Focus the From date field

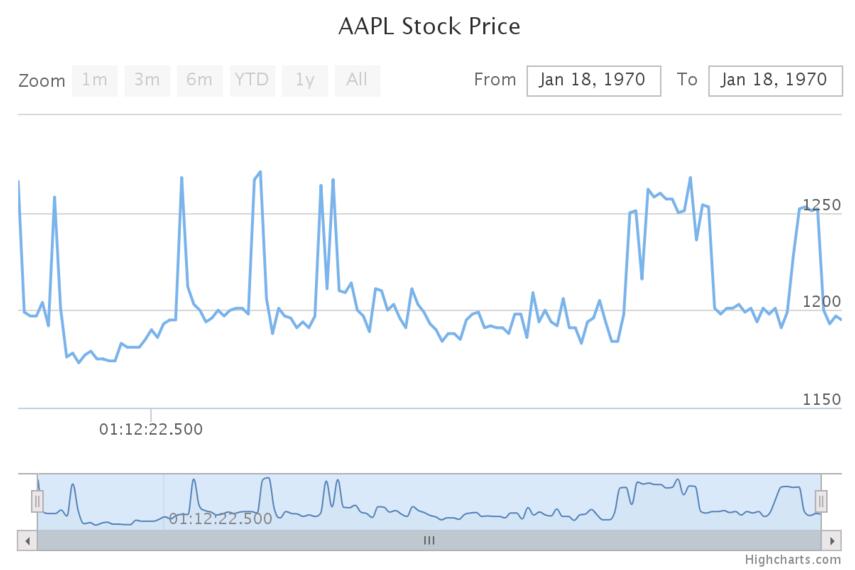coord(594,80)
